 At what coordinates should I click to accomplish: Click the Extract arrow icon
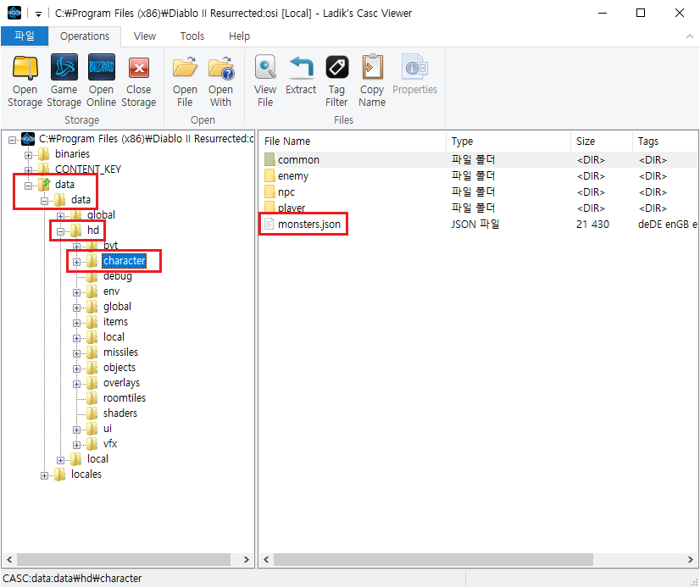[302, 67]
